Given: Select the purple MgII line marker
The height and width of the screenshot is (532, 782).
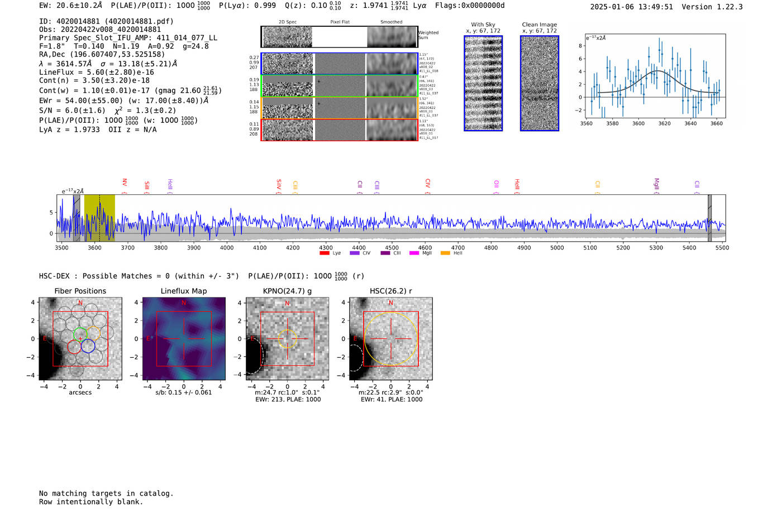Looking at the screenshot, I should coord(656,186).
